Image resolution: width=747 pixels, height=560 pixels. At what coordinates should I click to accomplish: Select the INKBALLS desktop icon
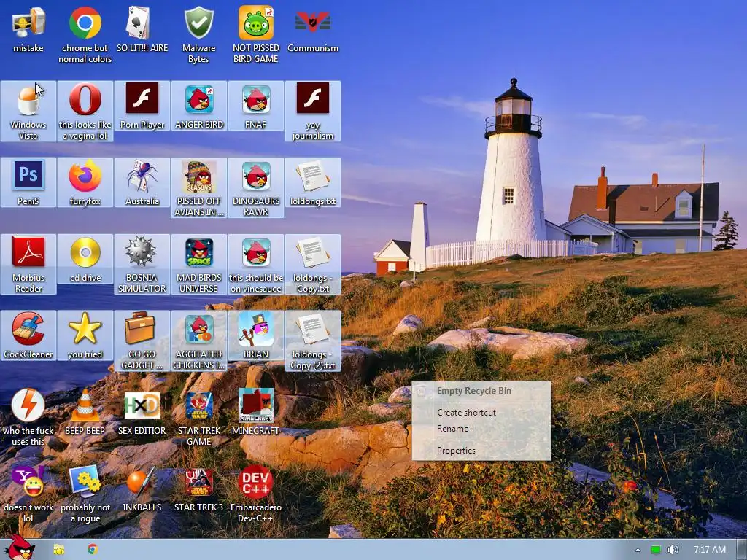(142, 489)
